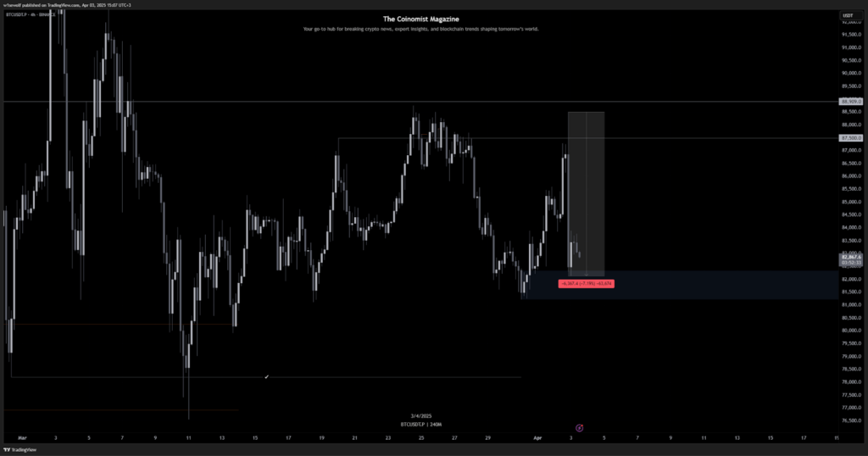Click the purple lightning event icon

coord(579,428)
